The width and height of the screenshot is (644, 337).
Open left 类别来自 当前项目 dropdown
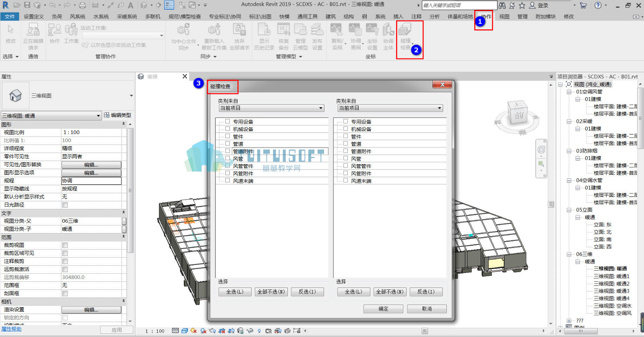pos(272,108)
